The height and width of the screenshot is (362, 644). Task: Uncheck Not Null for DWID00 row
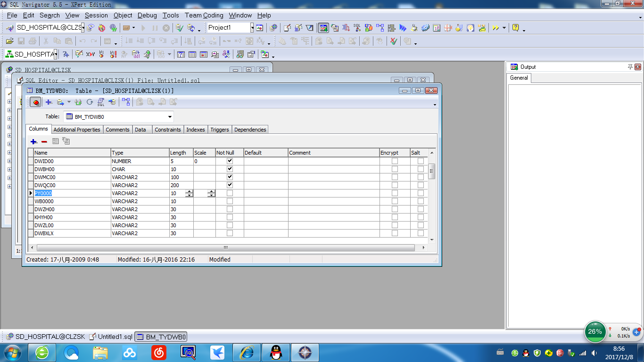pos(230,161)
